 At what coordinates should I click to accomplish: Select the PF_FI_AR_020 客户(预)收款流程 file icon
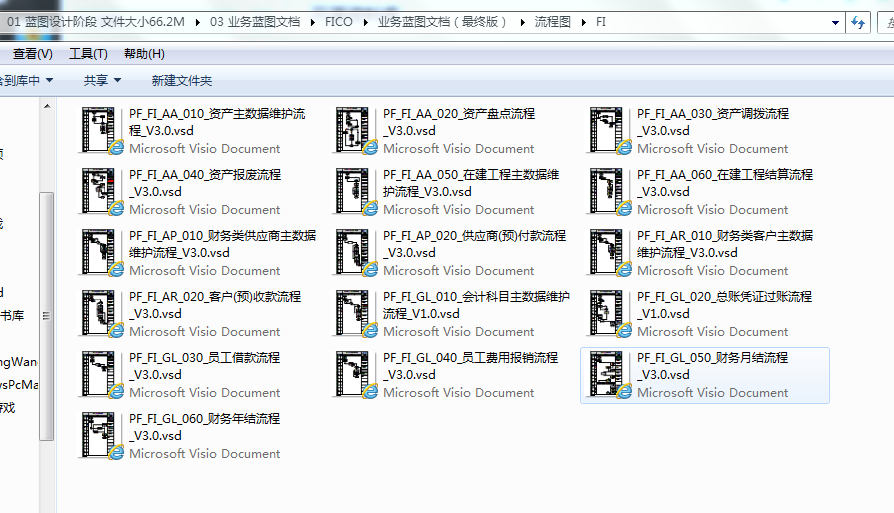pyautogui.click(x=103, y=313)
